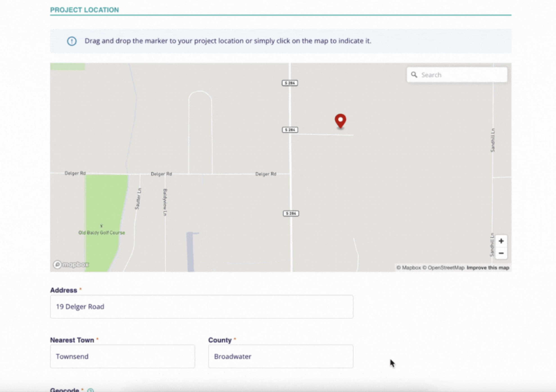Click the blue water feature on the map
This screenshot has height=392, width=556.
(x=190, y=252)
